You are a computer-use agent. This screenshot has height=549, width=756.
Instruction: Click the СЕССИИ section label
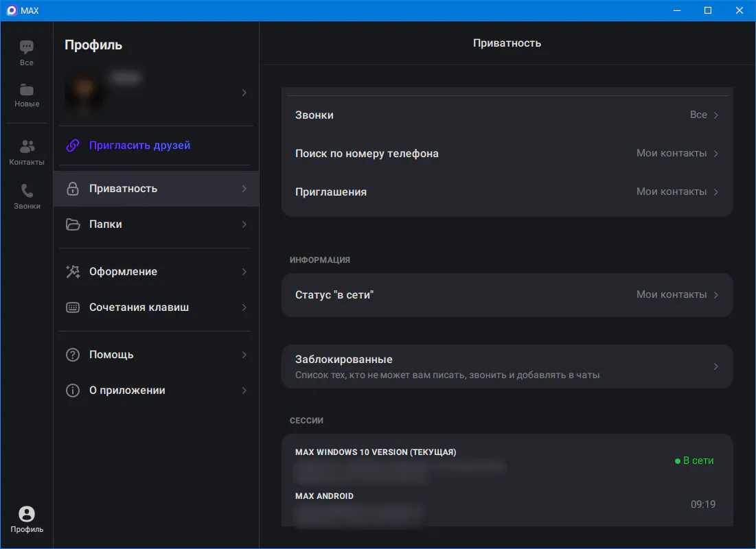(x=306, y=420)
